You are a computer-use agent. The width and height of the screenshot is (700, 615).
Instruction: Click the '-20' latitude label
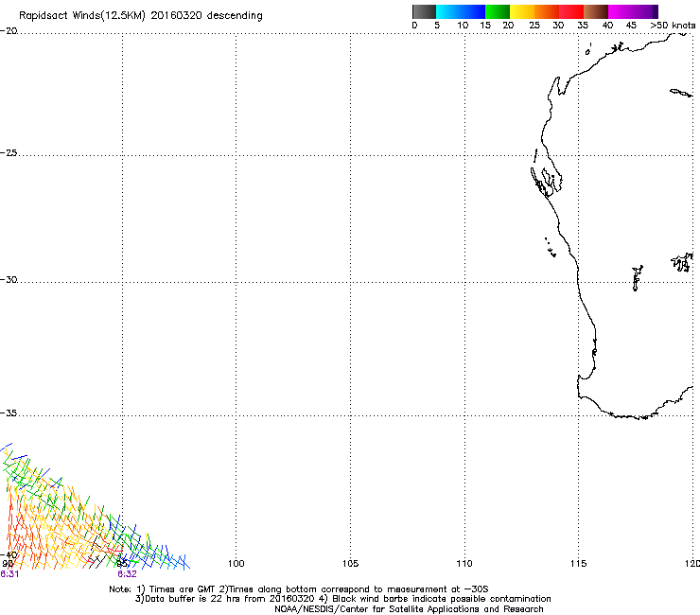click(x=9, y=31)
